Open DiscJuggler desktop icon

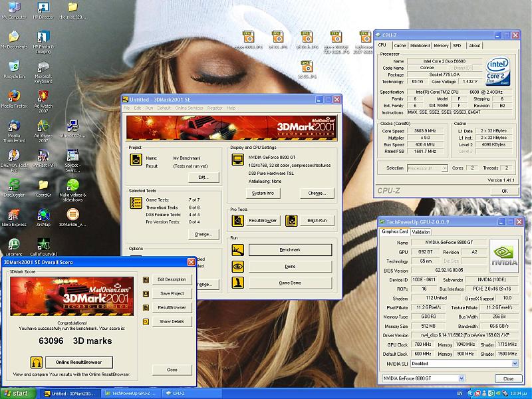coord(14,188)
